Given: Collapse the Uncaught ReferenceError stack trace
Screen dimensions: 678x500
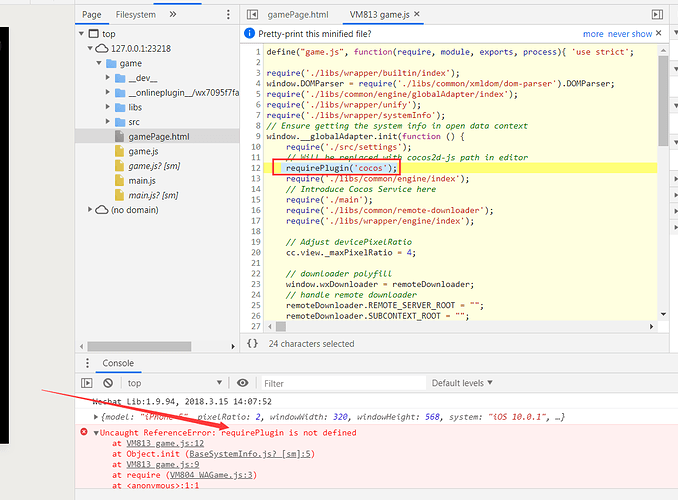Looking at the screenshot, I should coord(96,433).
